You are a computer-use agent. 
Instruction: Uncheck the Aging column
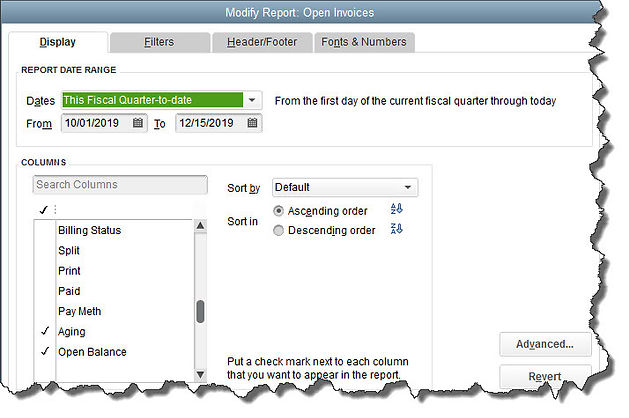click(45, 331)
